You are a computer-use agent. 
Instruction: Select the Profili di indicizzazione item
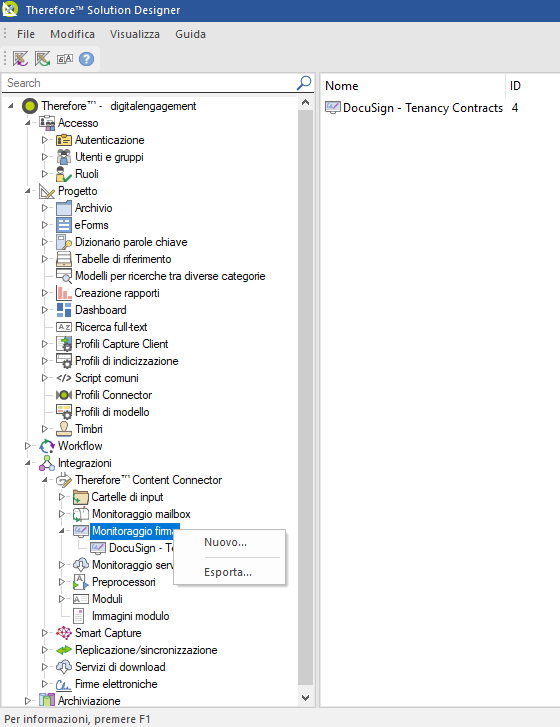127,361
